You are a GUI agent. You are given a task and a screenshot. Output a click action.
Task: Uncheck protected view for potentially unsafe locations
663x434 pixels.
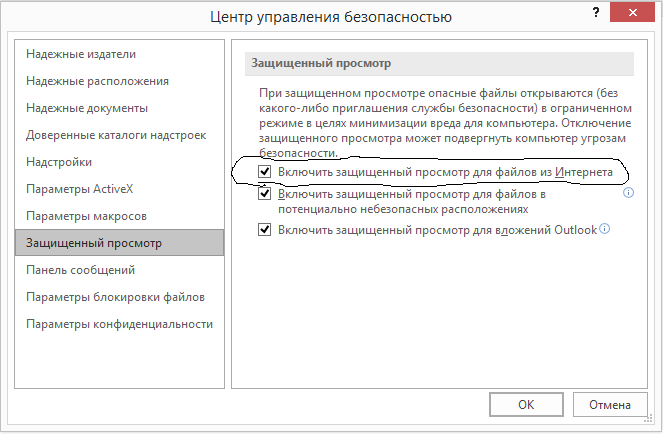265,194
